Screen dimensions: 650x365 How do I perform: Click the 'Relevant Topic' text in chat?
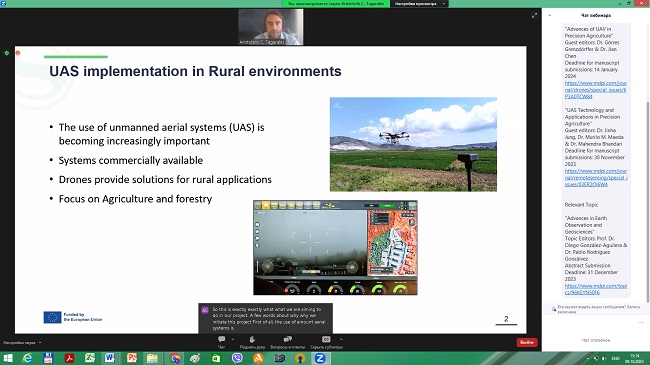(581, 204)
